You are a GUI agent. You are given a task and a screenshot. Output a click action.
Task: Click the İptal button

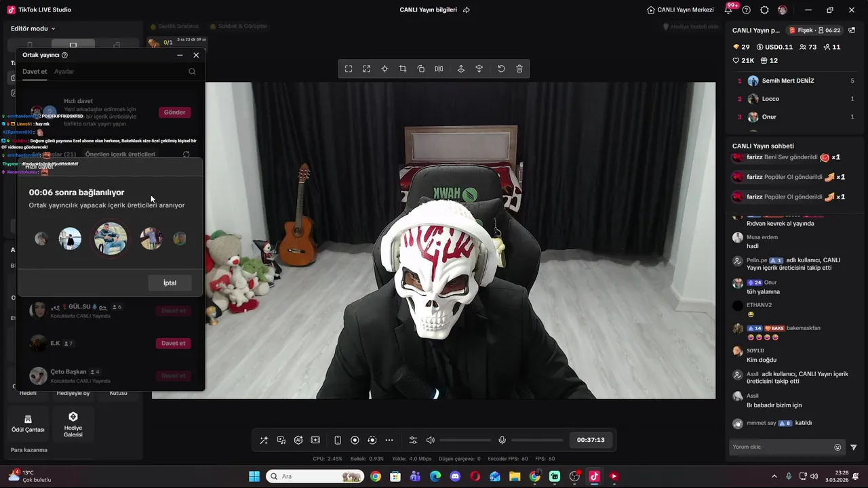point(170,283)
